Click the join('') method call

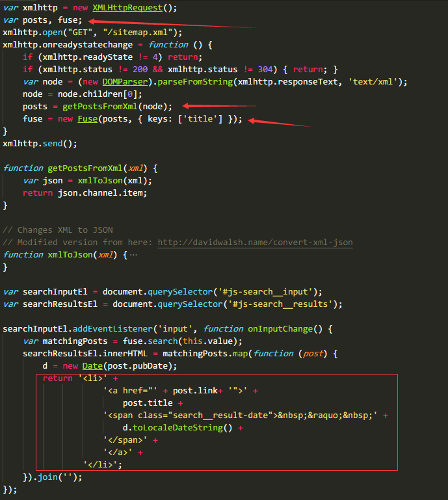(x=57, y=477)
